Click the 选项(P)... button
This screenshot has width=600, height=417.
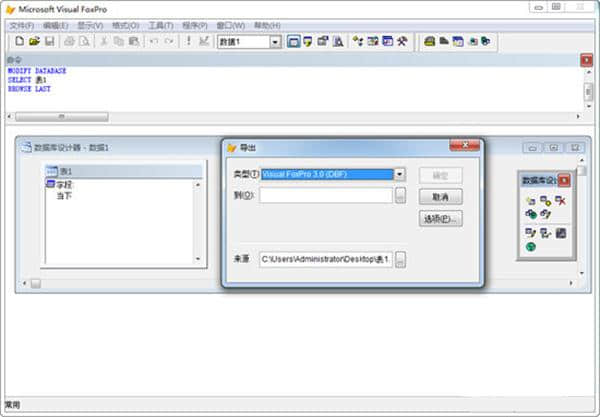pyautogui.click(x=440, y=218)
